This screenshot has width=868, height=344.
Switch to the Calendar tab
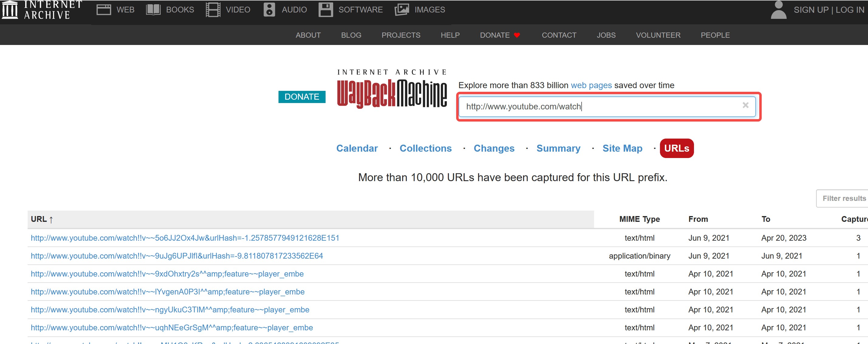[x=357, y=148]
